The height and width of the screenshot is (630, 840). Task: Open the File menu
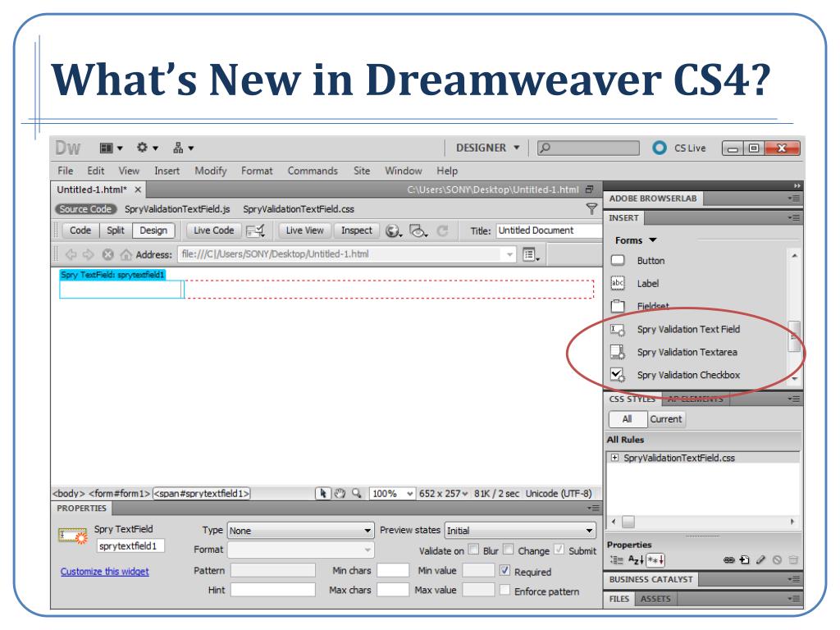click(x=66, y=171)
